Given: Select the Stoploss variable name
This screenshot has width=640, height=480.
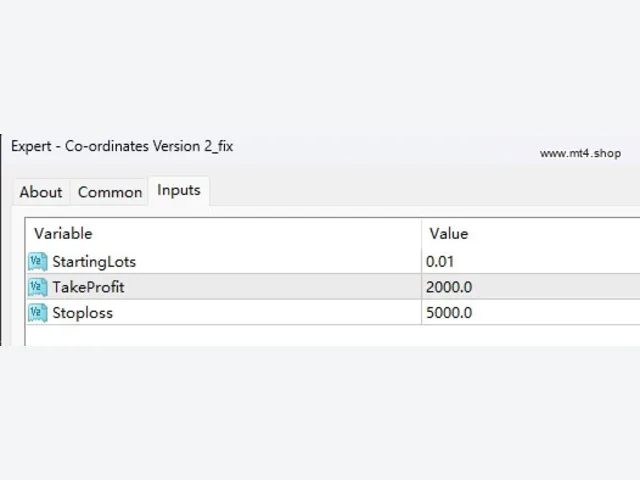Looking at the screenshot, I should (82, 313).
